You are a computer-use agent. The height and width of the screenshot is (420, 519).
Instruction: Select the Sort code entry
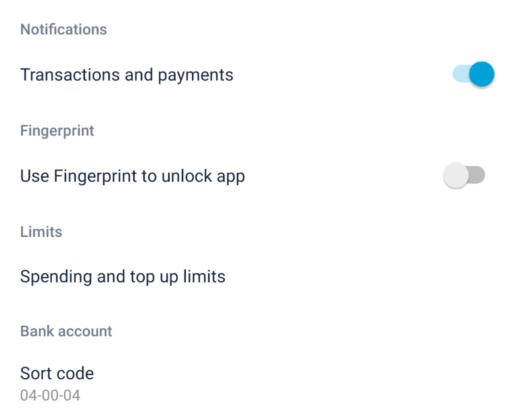click(x=57, y=373)
